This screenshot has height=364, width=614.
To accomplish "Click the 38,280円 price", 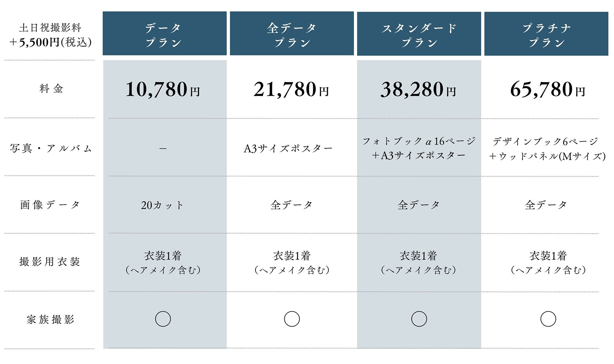I will pyautogui.click(x=418, y=90).
